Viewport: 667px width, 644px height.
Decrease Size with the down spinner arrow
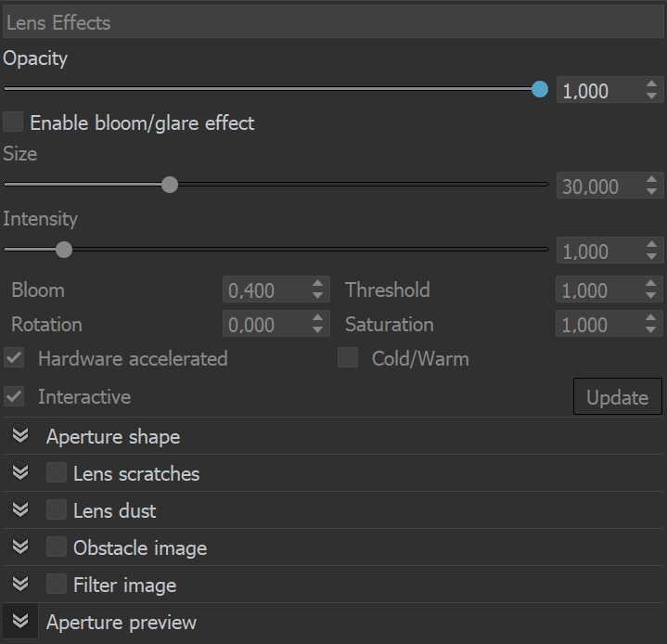tap(651, 192)
